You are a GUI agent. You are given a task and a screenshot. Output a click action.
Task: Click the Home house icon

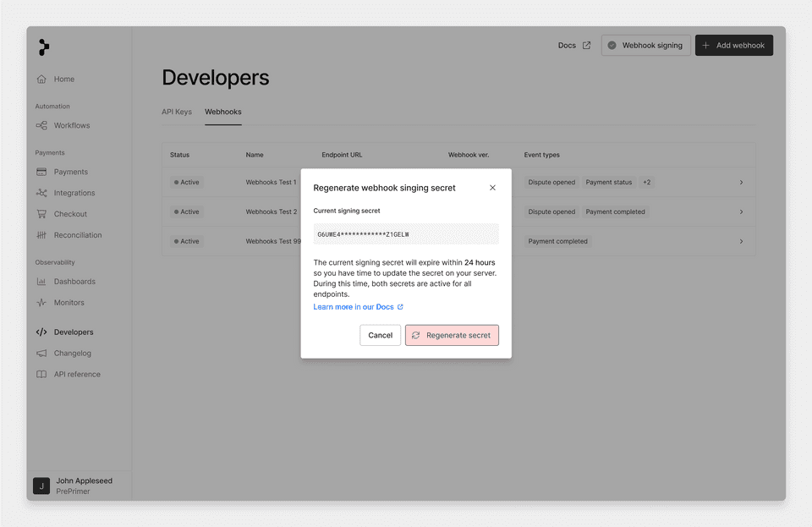[x=41, y=80]
